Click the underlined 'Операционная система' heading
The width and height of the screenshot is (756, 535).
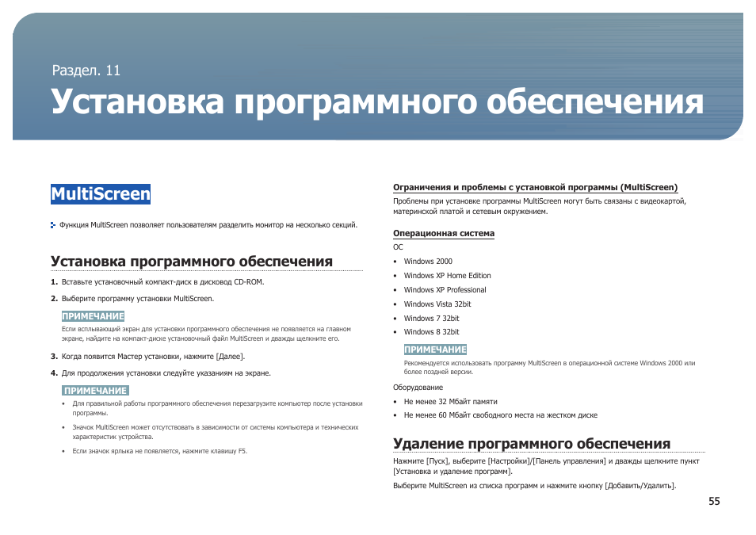[x=444, y=233]
